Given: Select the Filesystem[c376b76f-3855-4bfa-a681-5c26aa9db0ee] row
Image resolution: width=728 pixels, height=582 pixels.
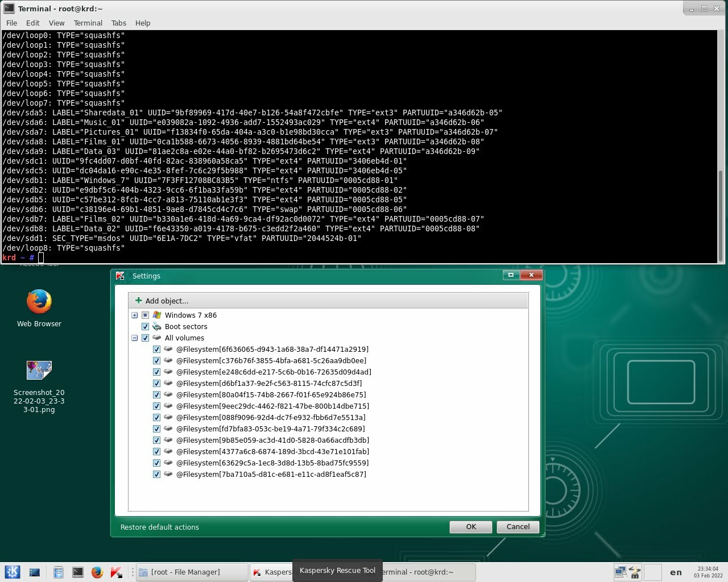Looking at the screenshot, I should (271, 360).
